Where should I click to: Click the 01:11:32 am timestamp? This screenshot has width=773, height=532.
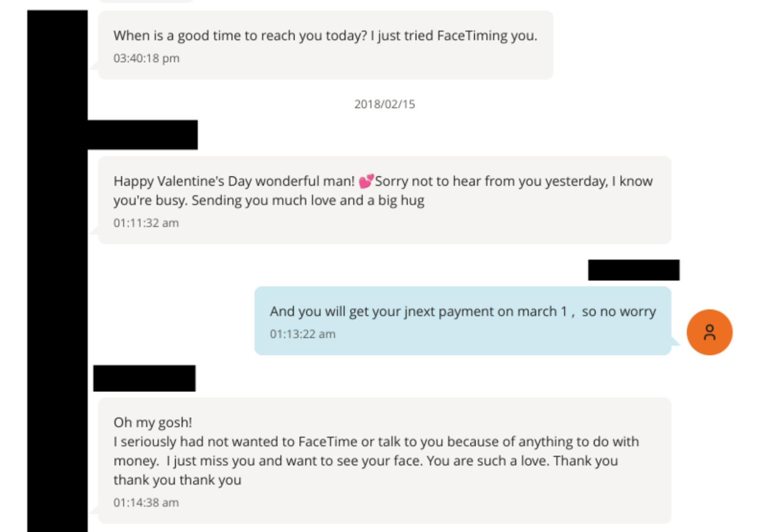[146, 223]
